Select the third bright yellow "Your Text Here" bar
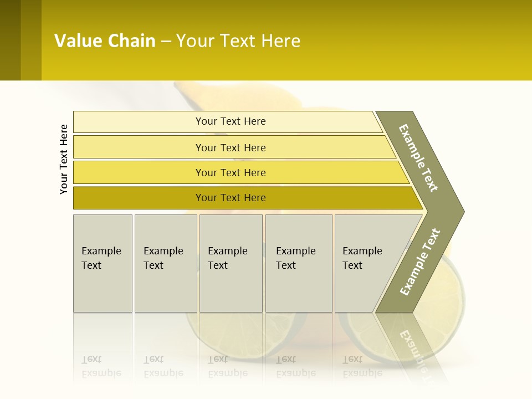532x399 pixels. point(241,172)
